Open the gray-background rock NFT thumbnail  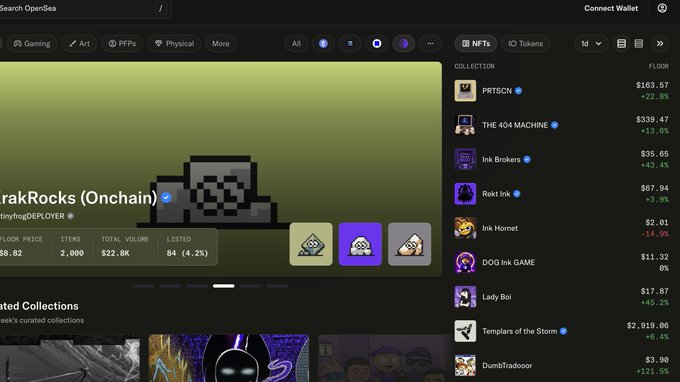tap(409, 244)
